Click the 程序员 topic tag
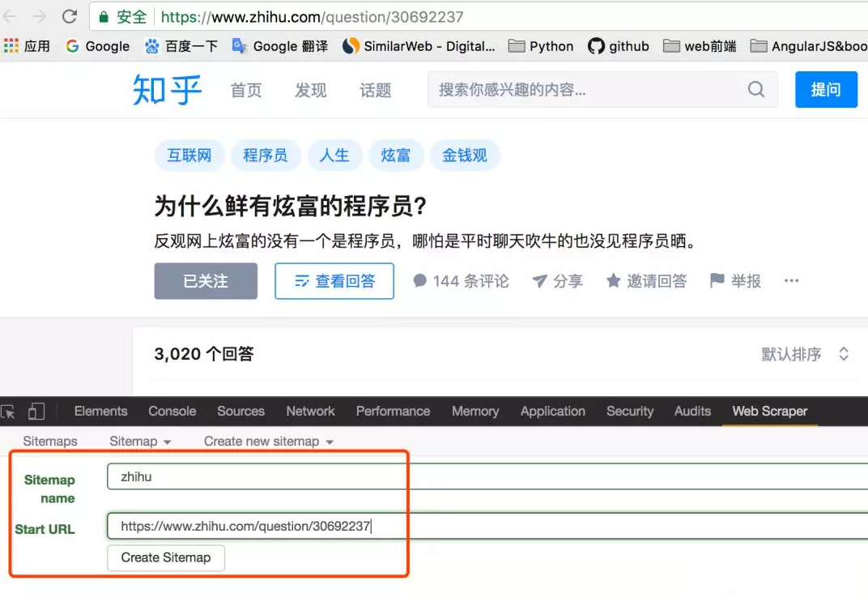Viewport: 868px width, 606px height. point(266,155)
